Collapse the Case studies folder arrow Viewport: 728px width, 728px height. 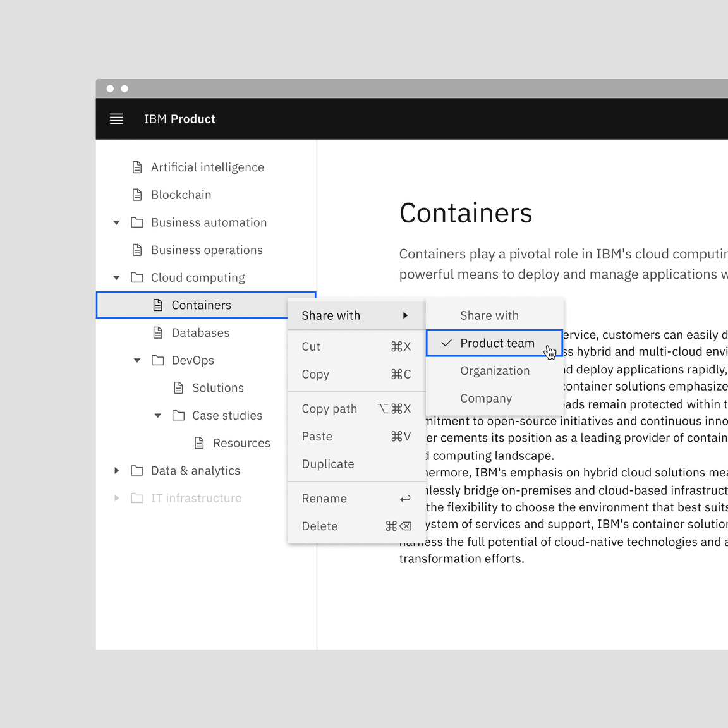158,415
